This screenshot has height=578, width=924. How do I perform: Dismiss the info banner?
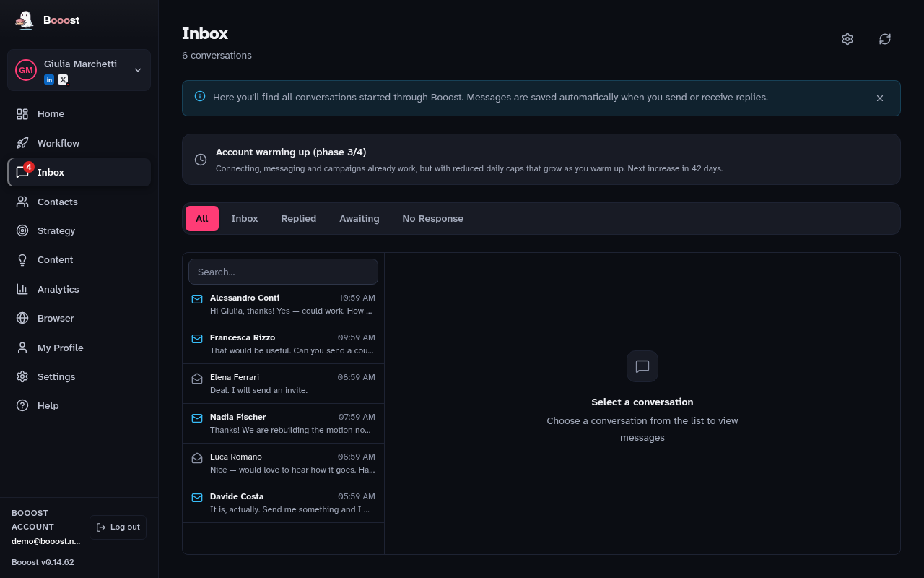[x=880, y=98]
